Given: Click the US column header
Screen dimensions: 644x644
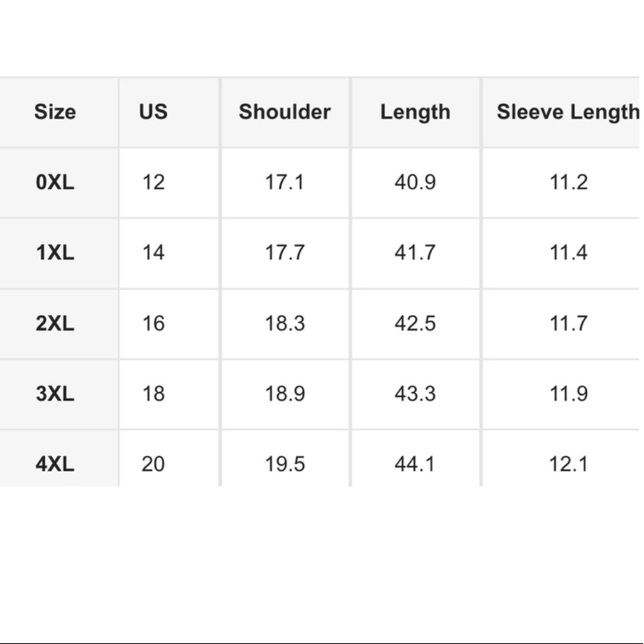Looking at the screenshot, I should pyautogui.click(x=153, y=111).
